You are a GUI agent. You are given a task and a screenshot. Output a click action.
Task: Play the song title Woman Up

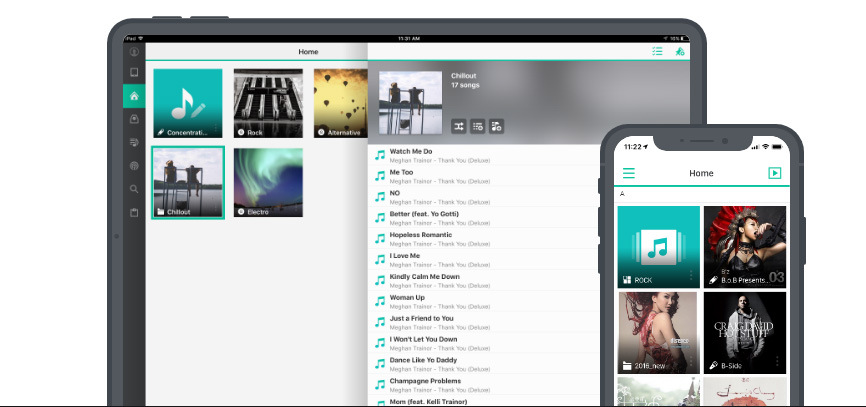tap(407, 298)
